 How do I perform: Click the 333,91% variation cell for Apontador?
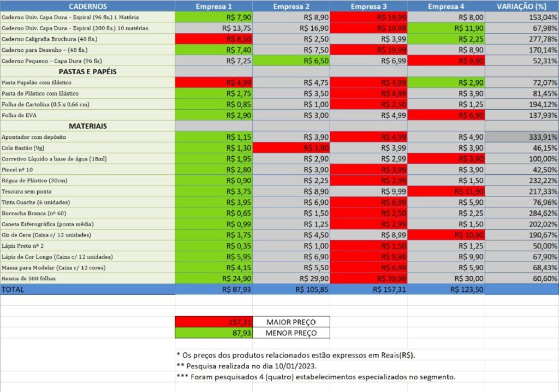pos(521,137)
